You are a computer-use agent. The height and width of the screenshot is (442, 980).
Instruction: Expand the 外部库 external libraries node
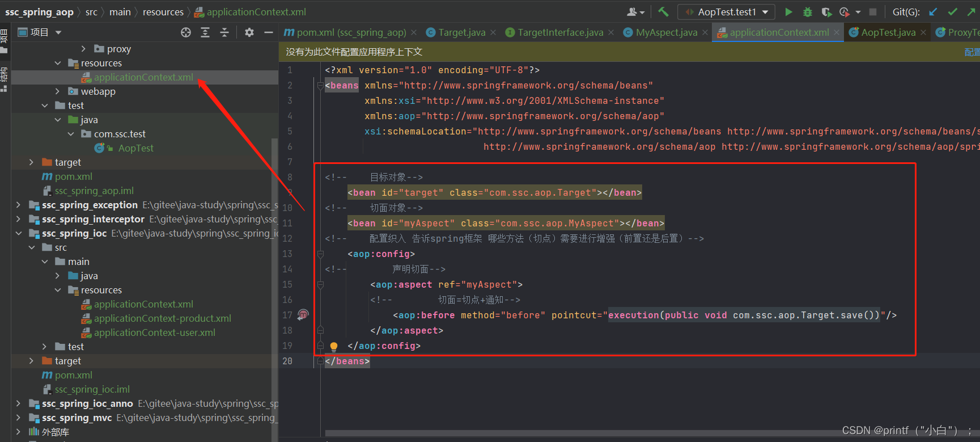point(19,432)
